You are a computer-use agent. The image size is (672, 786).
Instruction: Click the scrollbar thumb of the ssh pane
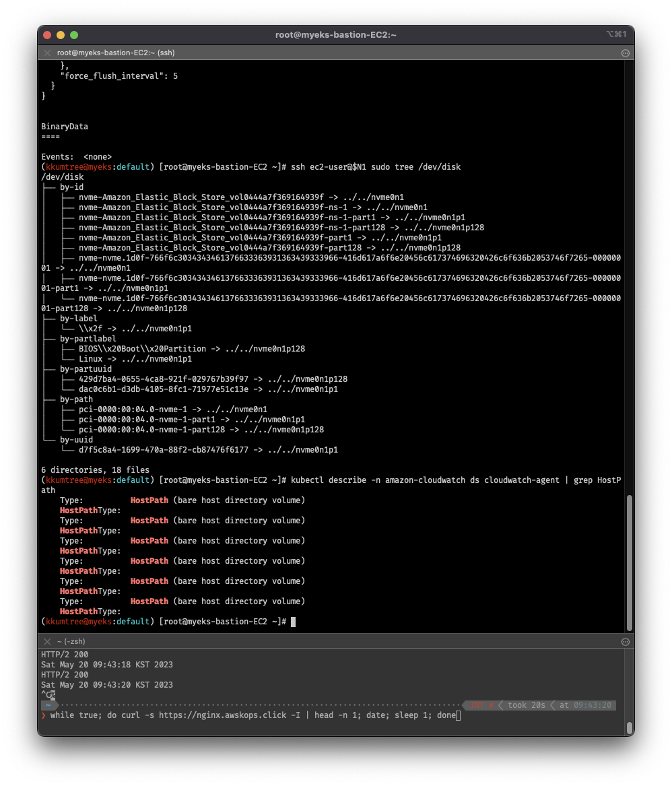[630, 562]
